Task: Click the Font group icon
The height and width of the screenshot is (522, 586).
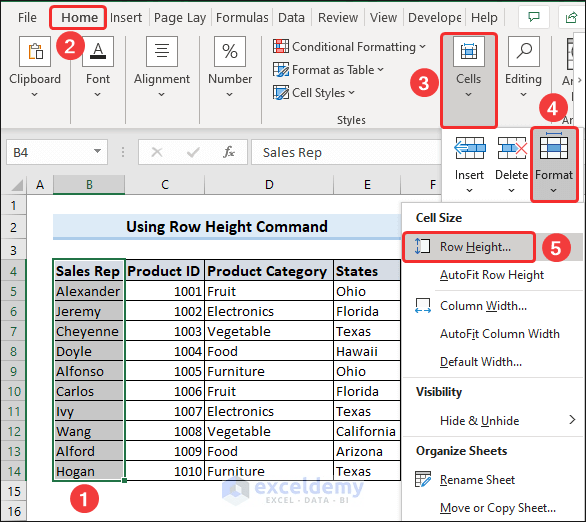Action: [98, 51]
